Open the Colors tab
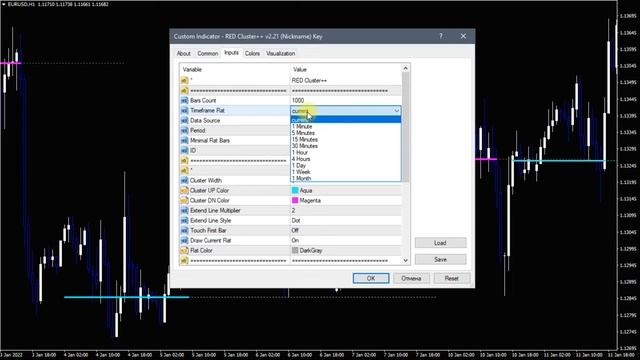 click(252, 53)
